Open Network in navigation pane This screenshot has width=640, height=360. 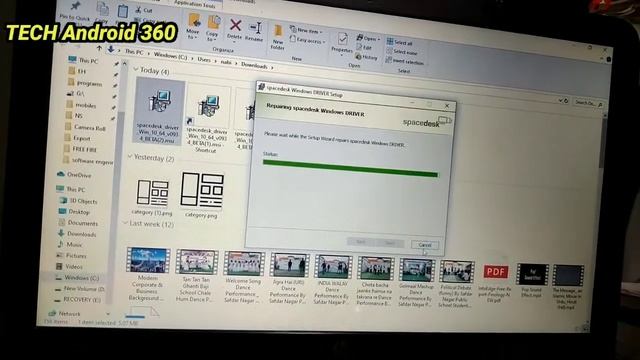[64, 313]
